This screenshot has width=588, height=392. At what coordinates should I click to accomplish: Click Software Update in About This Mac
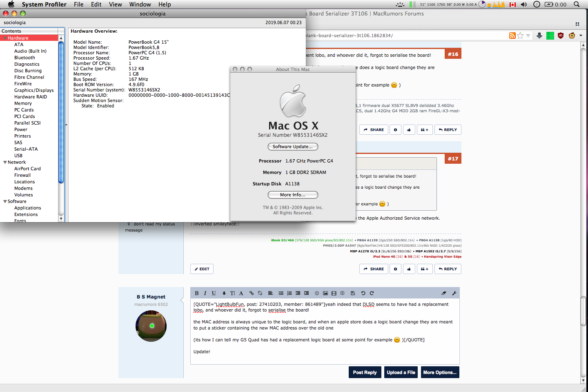pyautogui.click(x=293, y=147)
